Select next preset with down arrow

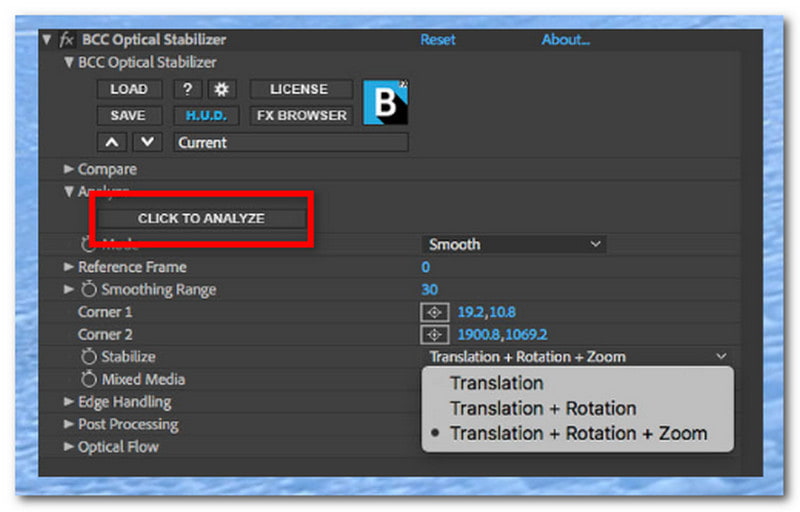point(147,142)
